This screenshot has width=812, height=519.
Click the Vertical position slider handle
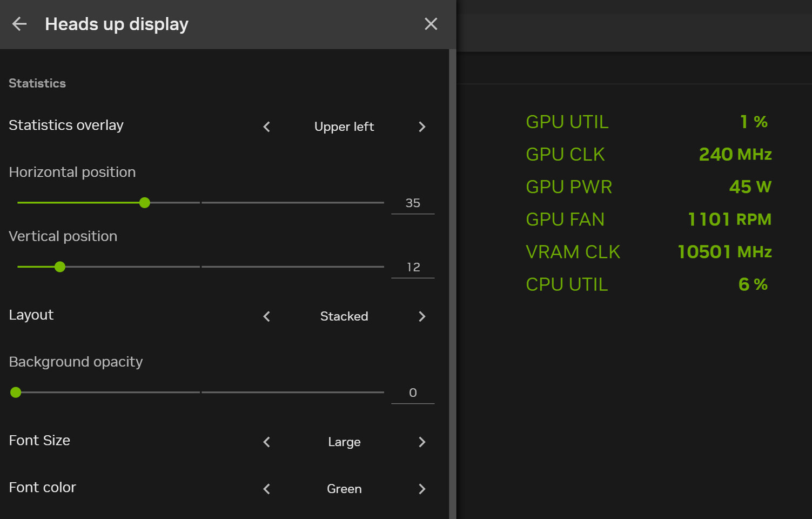point(59,267)
